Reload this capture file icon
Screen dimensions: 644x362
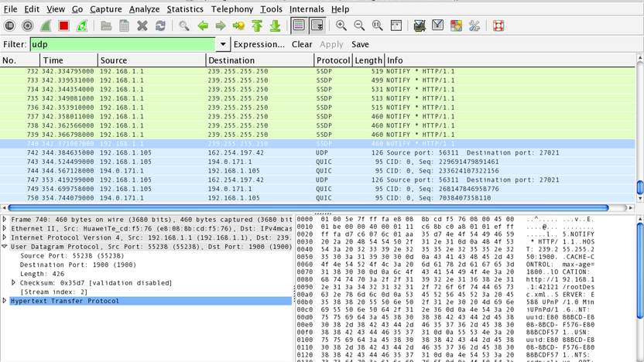click(x=160, y=26)
